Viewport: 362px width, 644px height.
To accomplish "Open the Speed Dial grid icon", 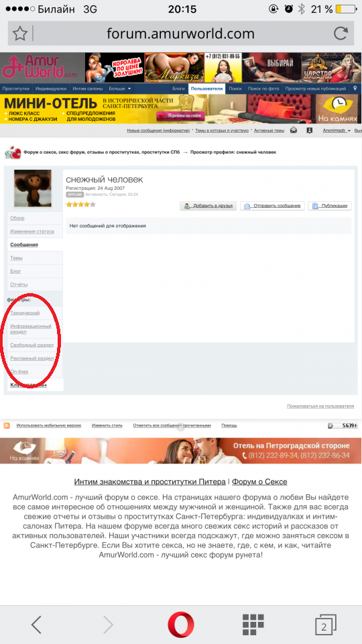I will tap(253, 625).
